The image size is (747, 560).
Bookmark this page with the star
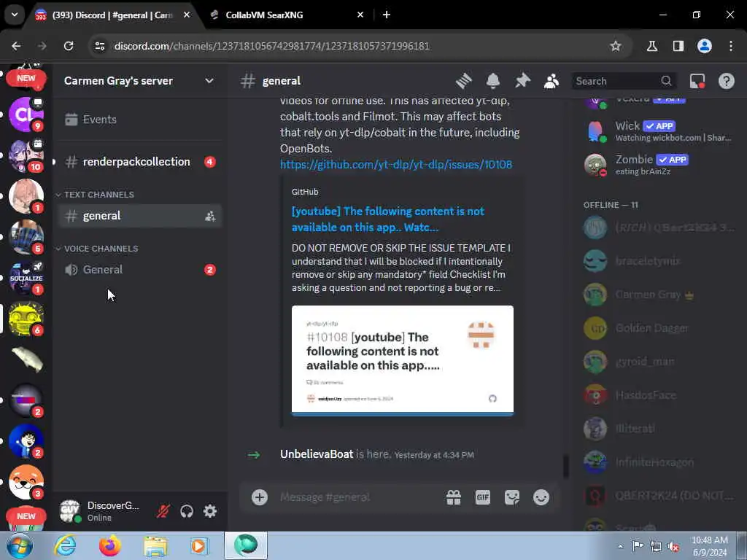(616, 46)
